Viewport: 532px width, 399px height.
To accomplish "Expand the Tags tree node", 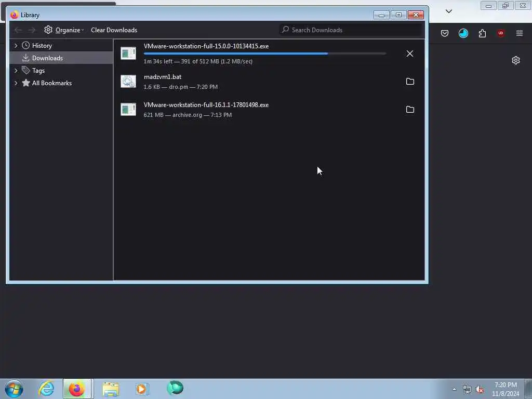I will [x=16, y=71].
